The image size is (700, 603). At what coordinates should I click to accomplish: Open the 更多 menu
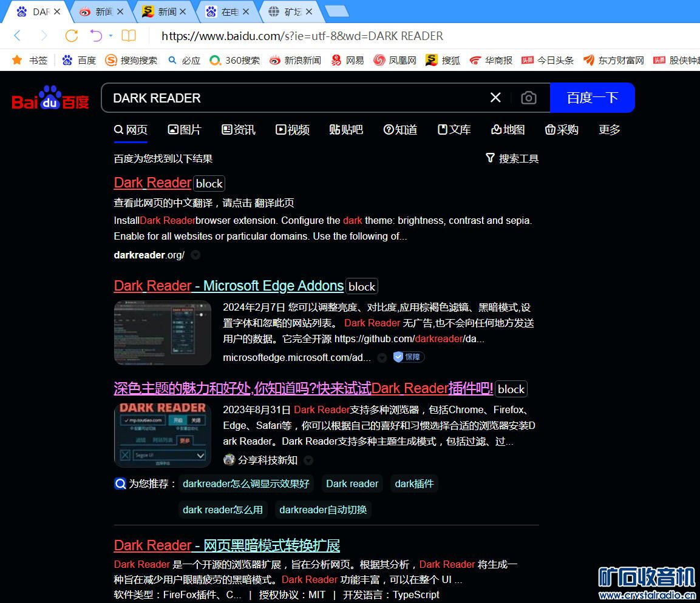pos(610,130)
